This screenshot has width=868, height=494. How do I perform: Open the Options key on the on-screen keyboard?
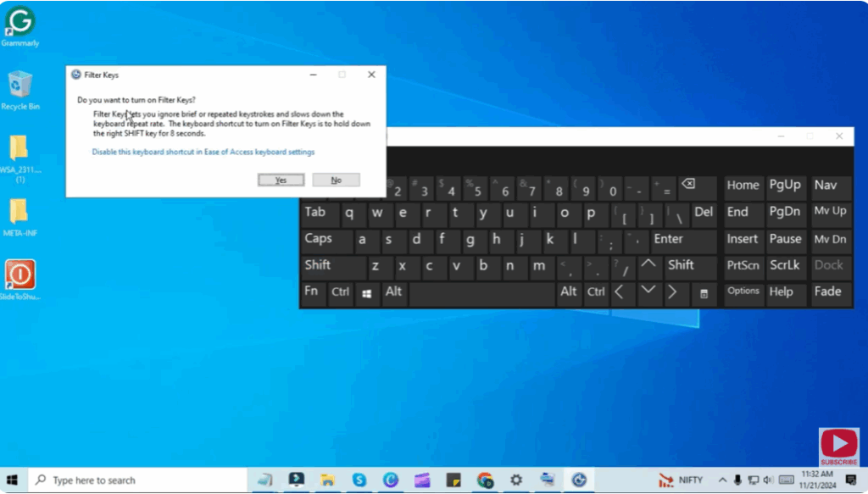(x=743, y=291)
